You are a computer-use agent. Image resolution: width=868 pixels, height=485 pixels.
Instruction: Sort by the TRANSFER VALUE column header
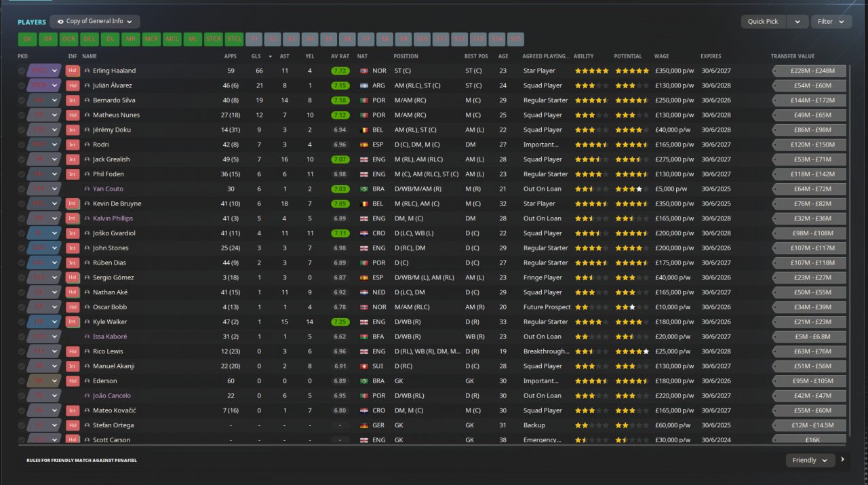click(x=793, y=56)
